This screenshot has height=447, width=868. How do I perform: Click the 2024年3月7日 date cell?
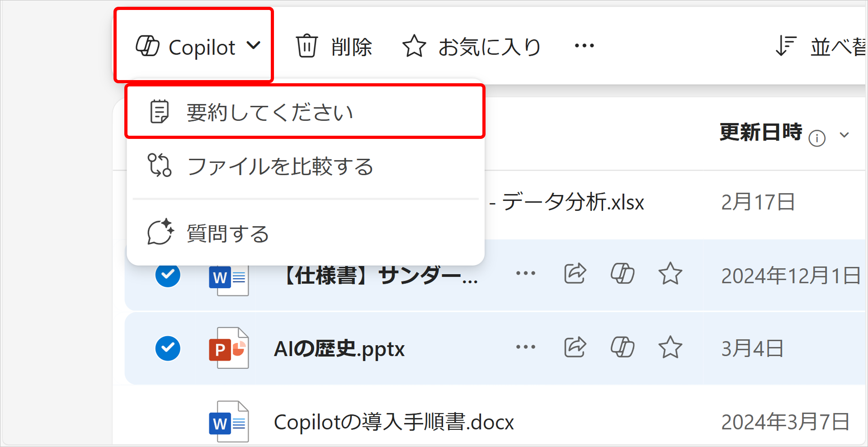tap(785, 422)
